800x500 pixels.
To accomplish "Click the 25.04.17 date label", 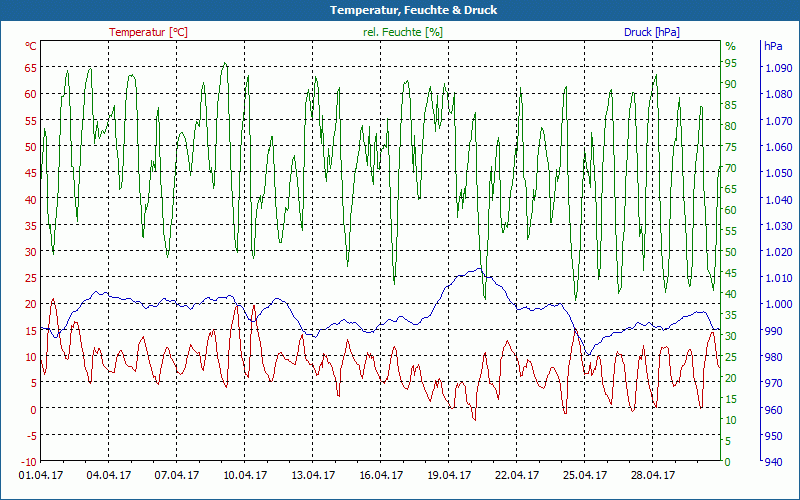I will tap(585, 475).
